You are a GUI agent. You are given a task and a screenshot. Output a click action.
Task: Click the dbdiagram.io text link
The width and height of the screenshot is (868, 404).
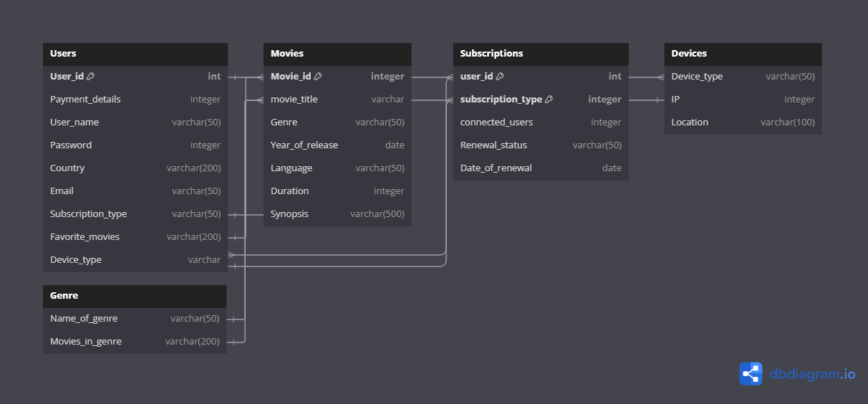812,373
